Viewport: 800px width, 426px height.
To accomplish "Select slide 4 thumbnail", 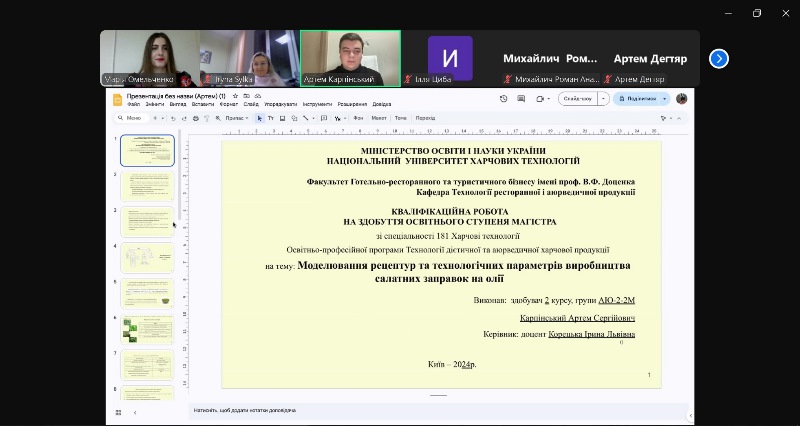I will point(147,258).
